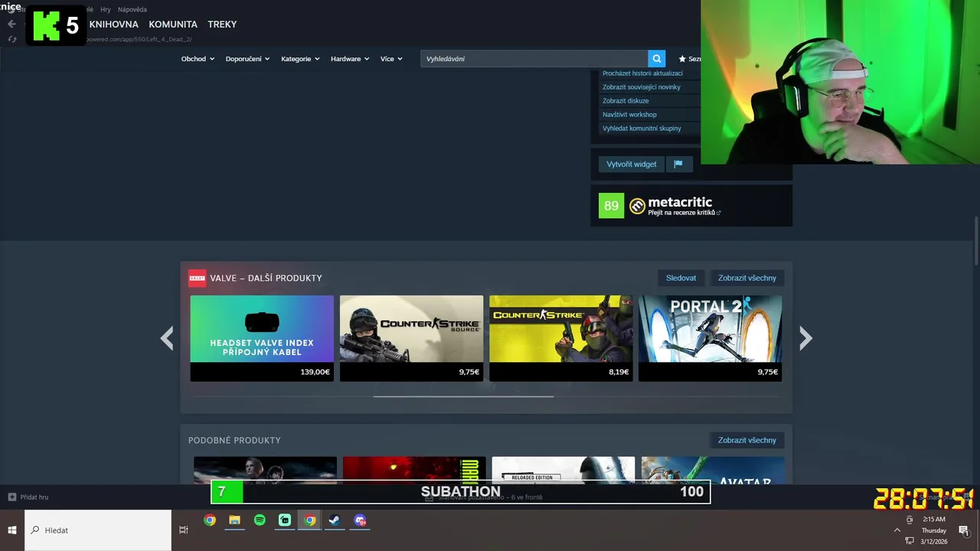
Task: Open first Chrome icon in taskbar
Action: click(210, 520)
